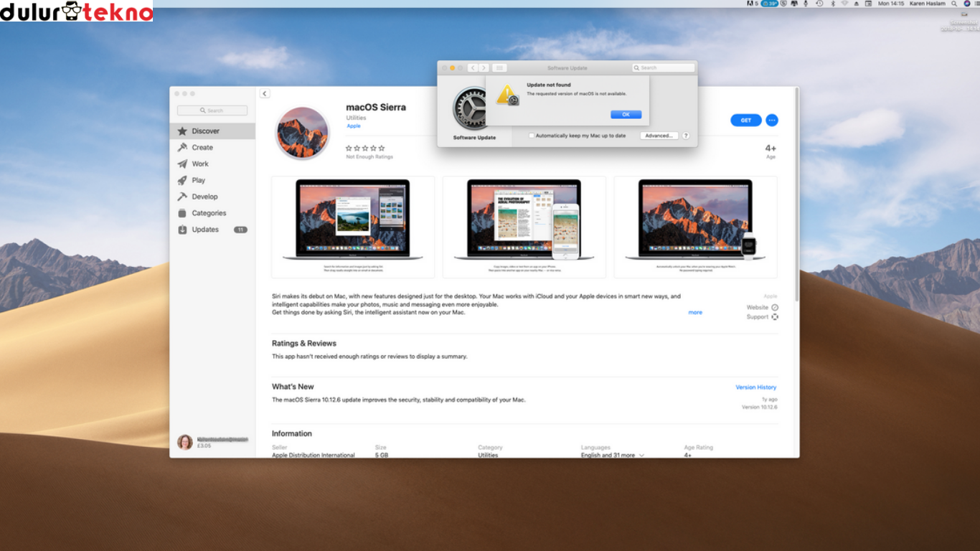Click the Bluetooth menu bar icon
Screen dimensions: 980x551
point(833,4)
